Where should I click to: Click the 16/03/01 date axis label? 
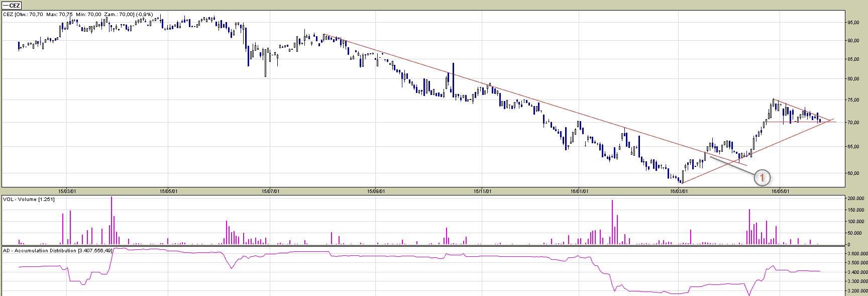point(679,191)
